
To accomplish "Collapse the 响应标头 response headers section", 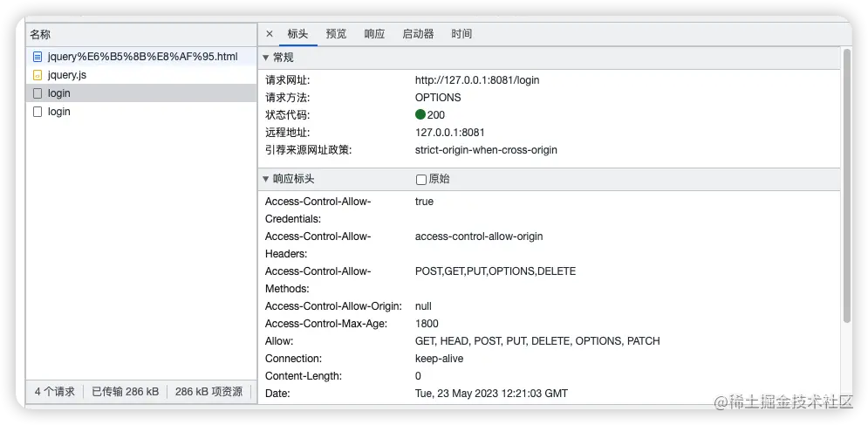I will tap(266, 180).
